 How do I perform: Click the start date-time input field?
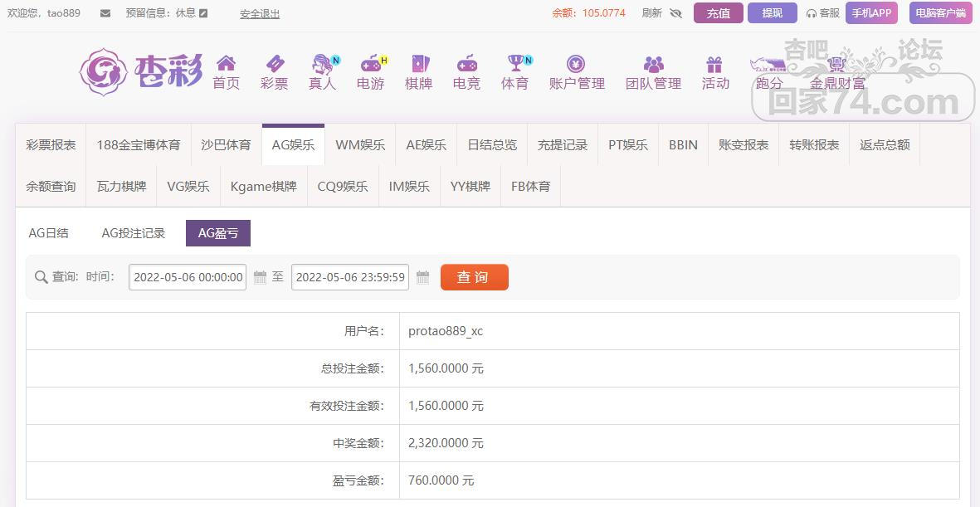click(x=188, y=277)
